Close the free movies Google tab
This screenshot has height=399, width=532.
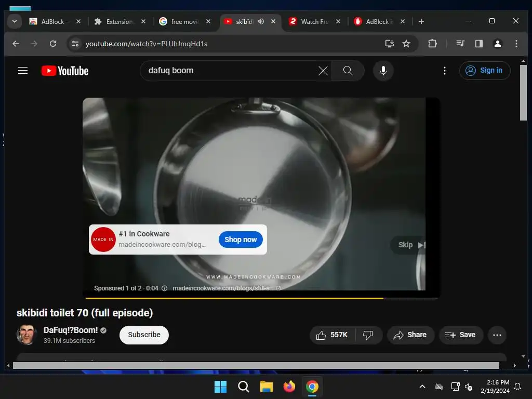208,21
